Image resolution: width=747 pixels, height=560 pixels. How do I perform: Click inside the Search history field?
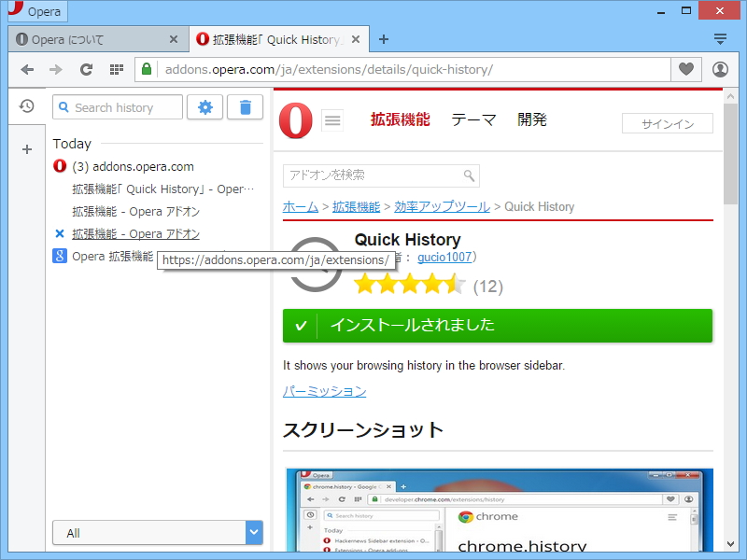(121, 107)
